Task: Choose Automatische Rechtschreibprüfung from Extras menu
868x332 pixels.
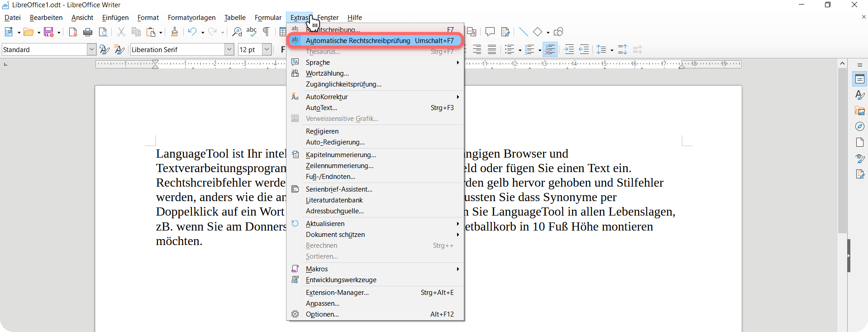Action: 376,41
